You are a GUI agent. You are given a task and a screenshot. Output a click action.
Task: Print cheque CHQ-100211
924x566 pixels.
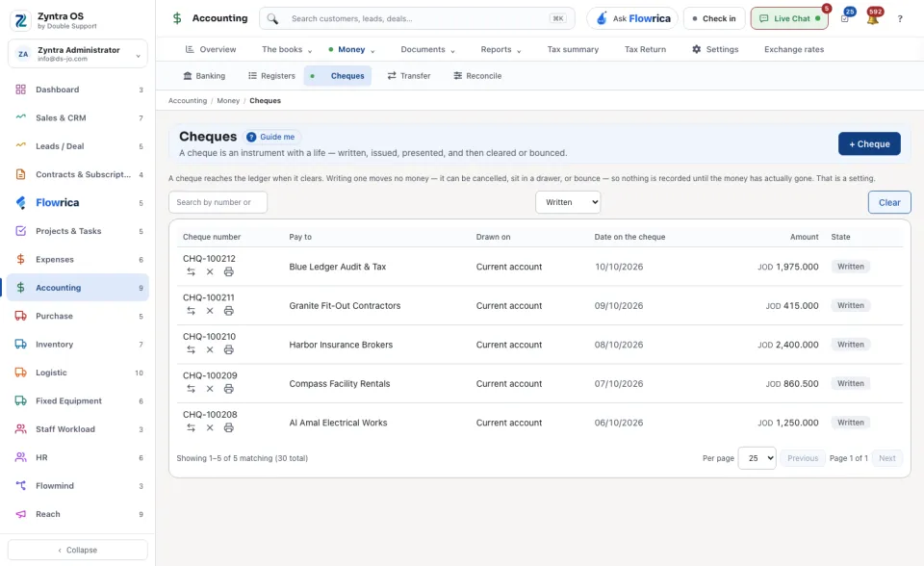229,311
